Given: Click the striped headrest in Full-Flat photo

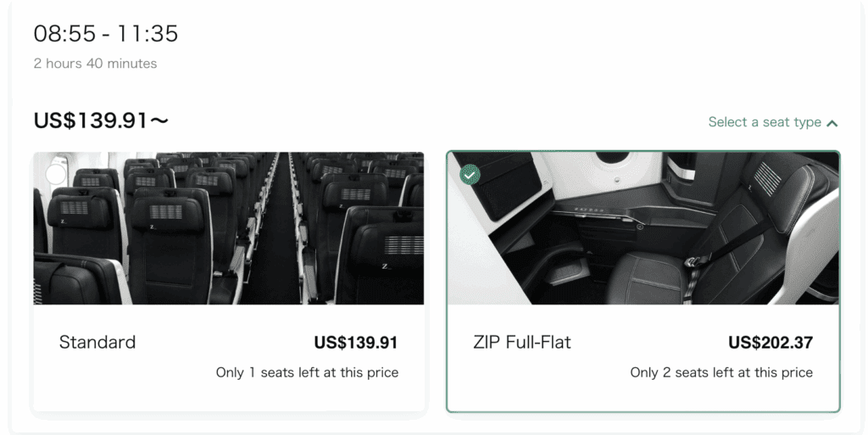Looking at the screenshot, I should pyautogui.click(x=766, y=178).
